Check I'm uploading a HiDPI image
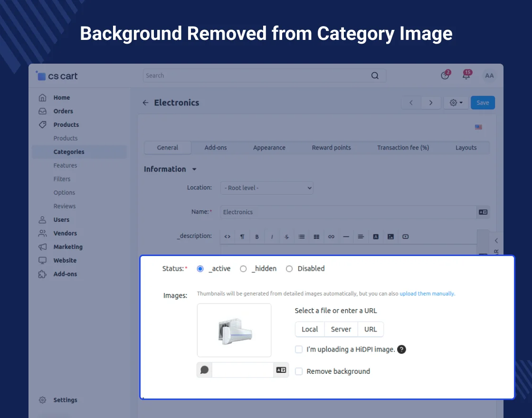Viewport: 532px width, 418px height. tap(299, 350)
